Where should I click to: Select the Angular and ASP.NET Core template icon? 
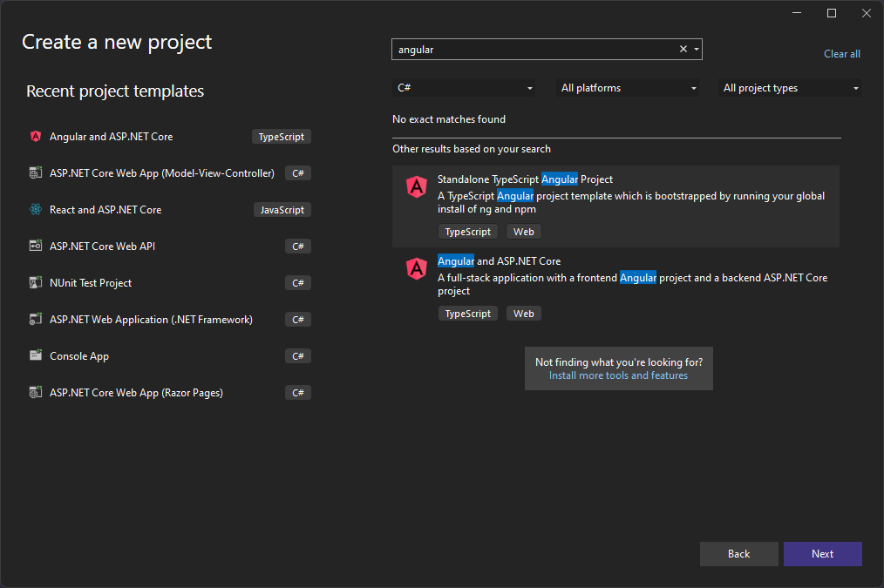pyautogui.click(x=35, y=136)
